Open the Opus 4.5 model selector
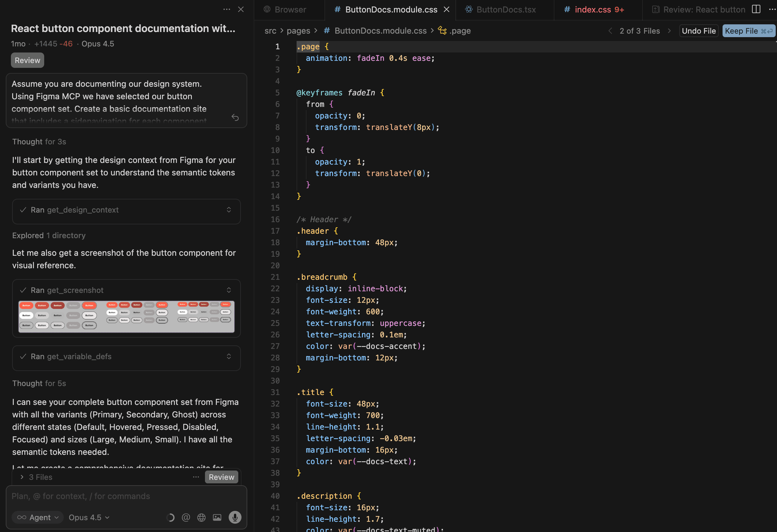This screenshot has height=532, width=777. (x=89, y=517)
